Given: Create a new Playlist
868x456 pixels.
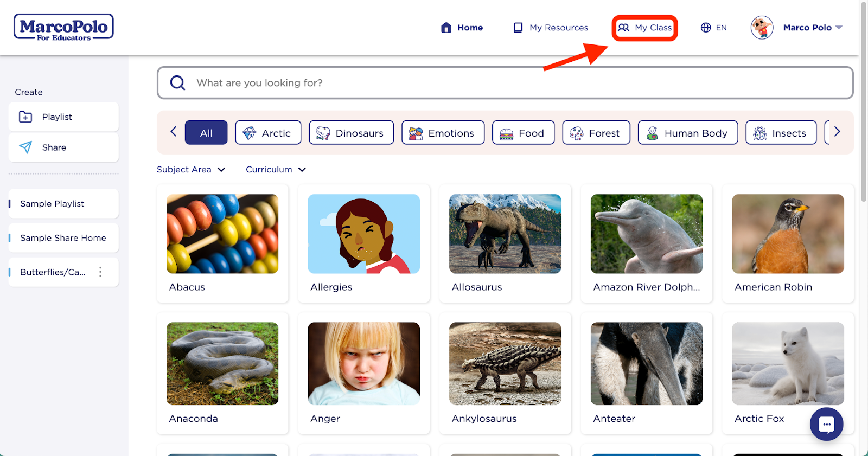Looking at the screenshot, I should pos(63,117).
